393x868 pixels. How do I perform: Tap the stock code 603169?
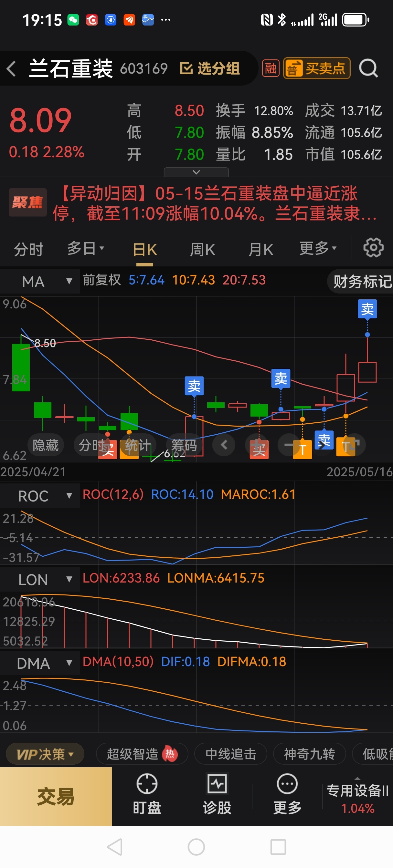click(x=144, y=69)
